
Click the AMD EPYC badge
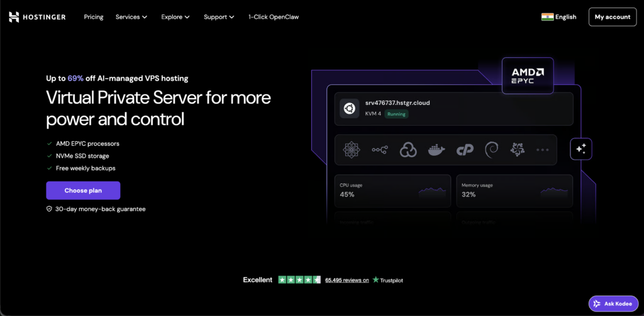(x=528, y=76)
